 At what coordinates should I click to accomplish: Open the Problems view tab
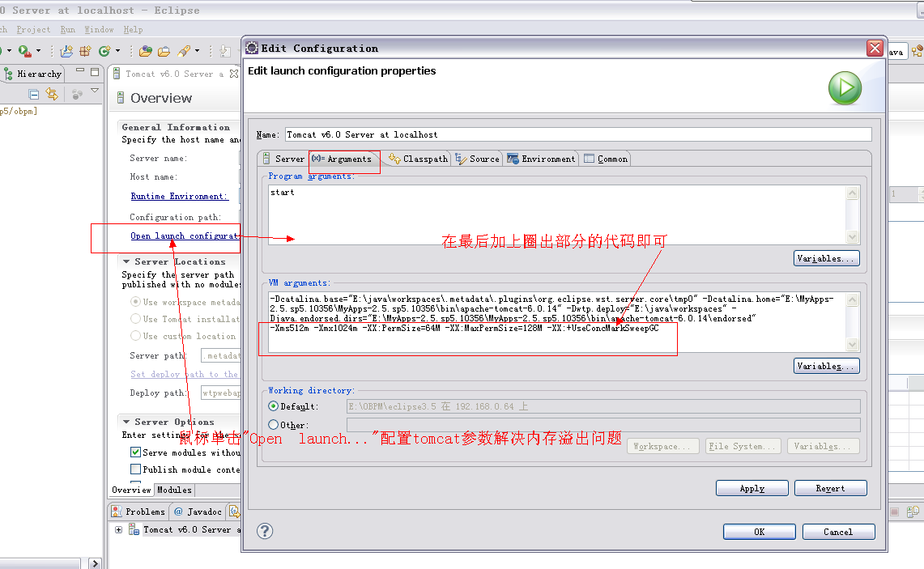pyautogui.click(x=139, y=512)
